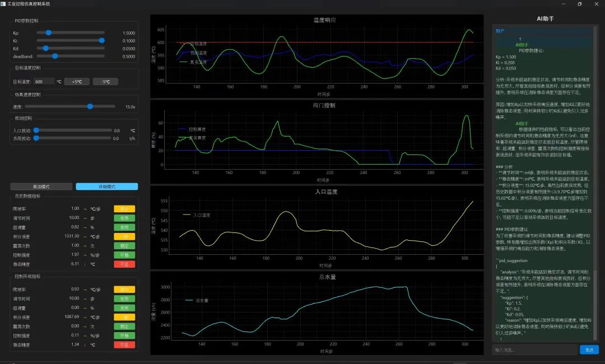Viewport: 605px width, 364px height.
Task: Click the app icon in title bar
Action: coord(3,3)
